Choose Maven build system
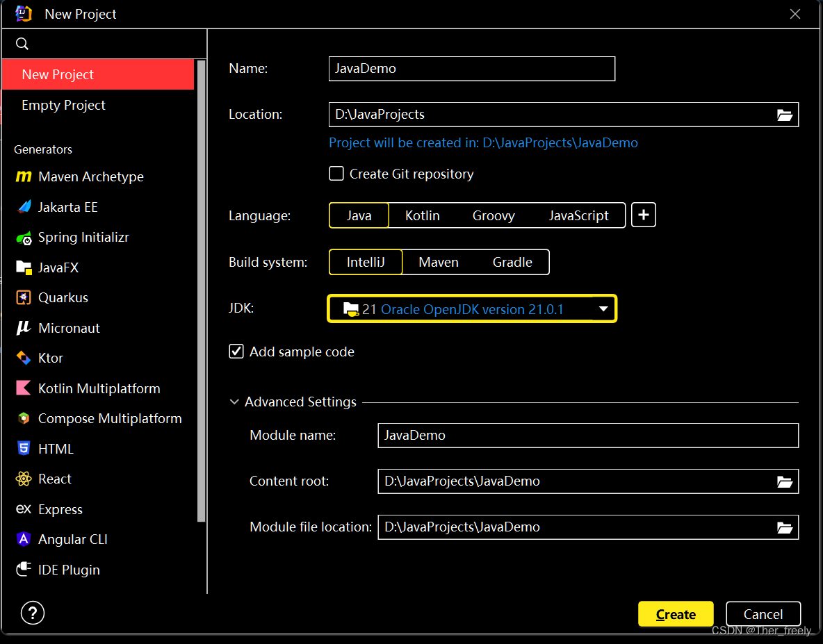The image size is (823, 644). (439, 262)
